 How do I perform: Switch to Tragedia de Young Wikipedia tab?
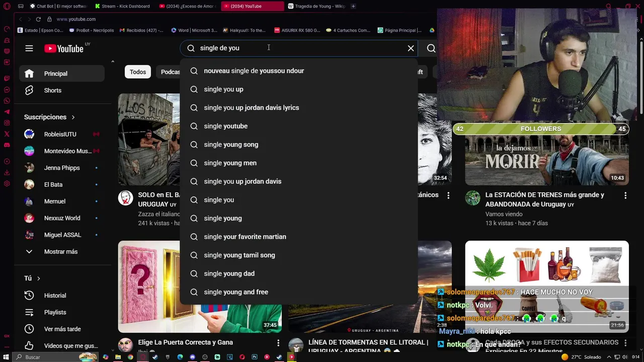[x=316, y=6]
